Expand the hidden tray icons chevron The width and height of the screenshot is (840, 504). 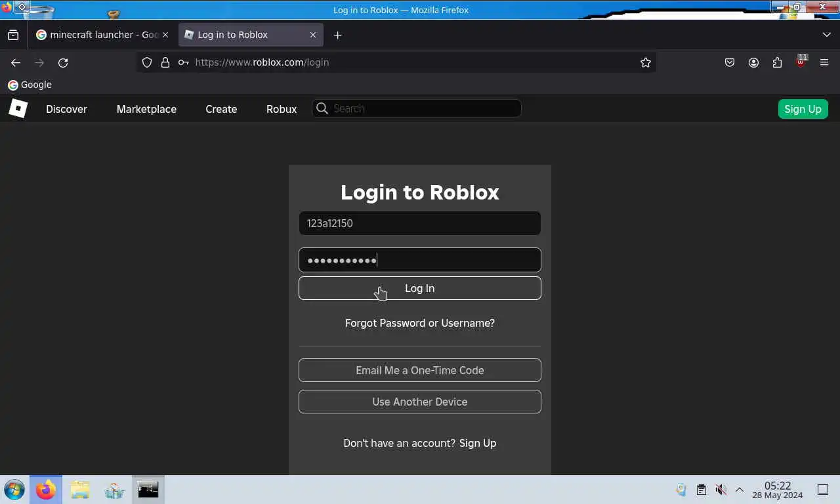(x=740, y=490)
